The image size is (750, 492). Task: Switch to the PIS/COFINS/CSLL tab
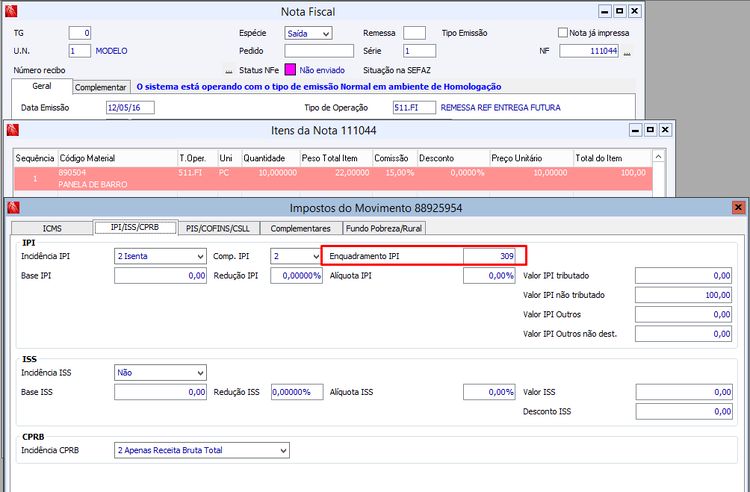tap(218, 229)
